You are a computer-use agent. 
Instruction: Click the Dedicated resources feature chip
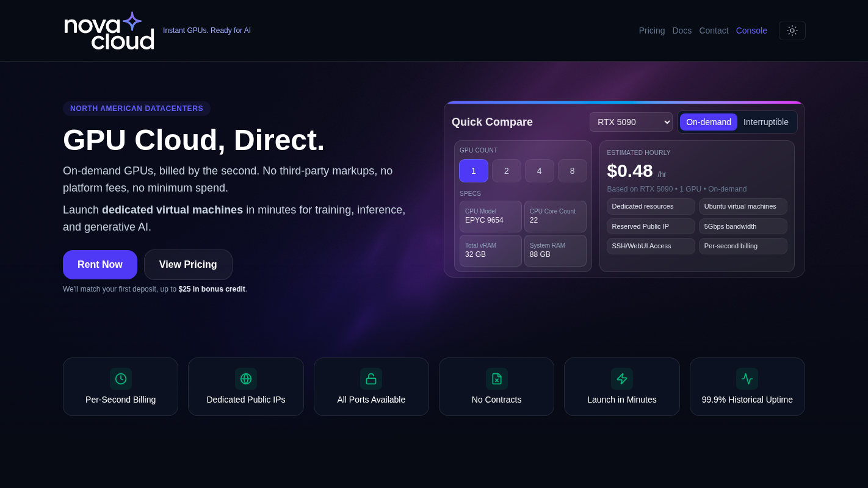651,206
